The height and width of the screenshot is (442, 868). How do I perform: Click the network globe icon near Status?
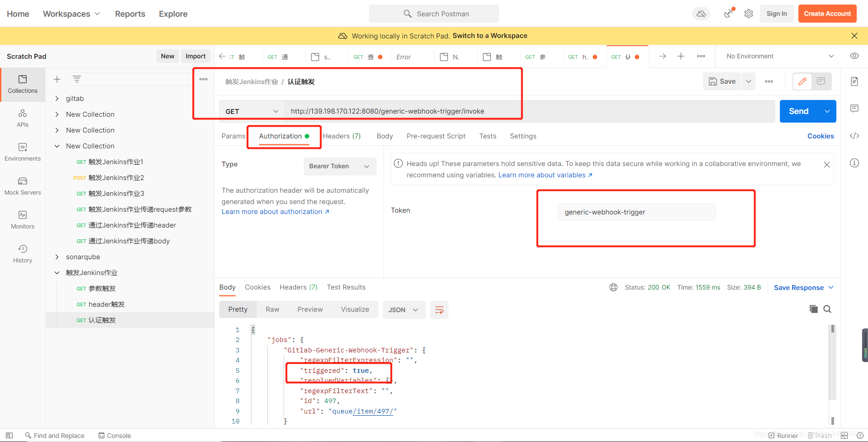coord(613,287)
